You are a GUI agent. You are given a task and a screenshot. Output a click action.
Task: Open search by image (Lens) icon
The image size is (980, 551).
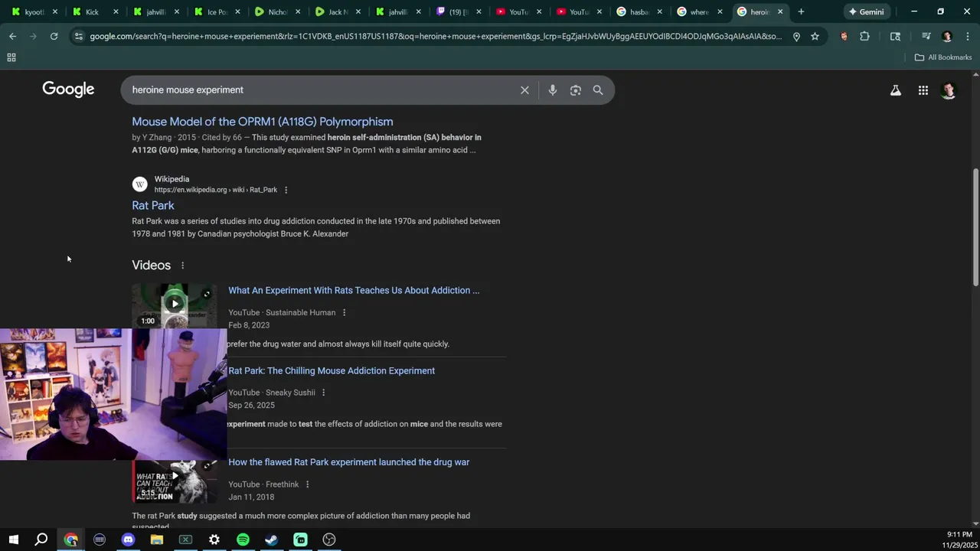point(576,90)
